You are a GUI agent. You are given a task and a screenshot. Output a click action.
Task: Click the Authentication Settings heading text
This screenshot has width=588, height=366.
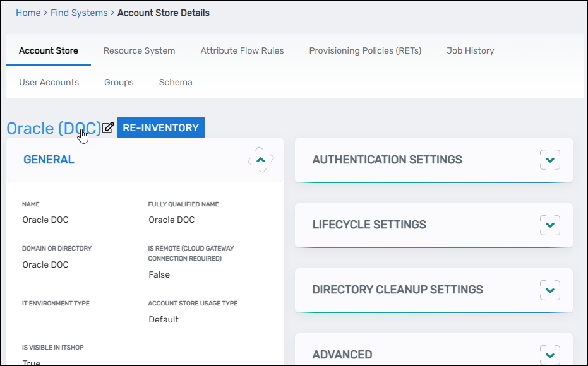tap(387, 160)
